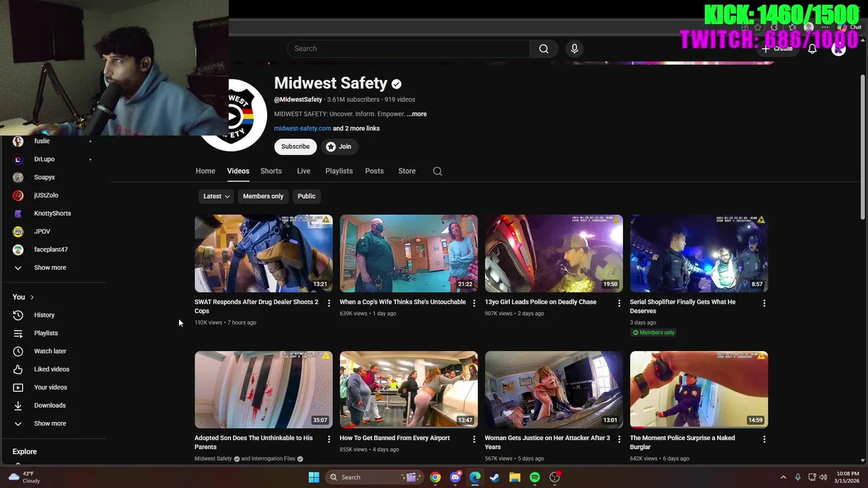Open options for Cop's Wife video
This screenshot has width=868, height=488.
click(x=474, y=303)
